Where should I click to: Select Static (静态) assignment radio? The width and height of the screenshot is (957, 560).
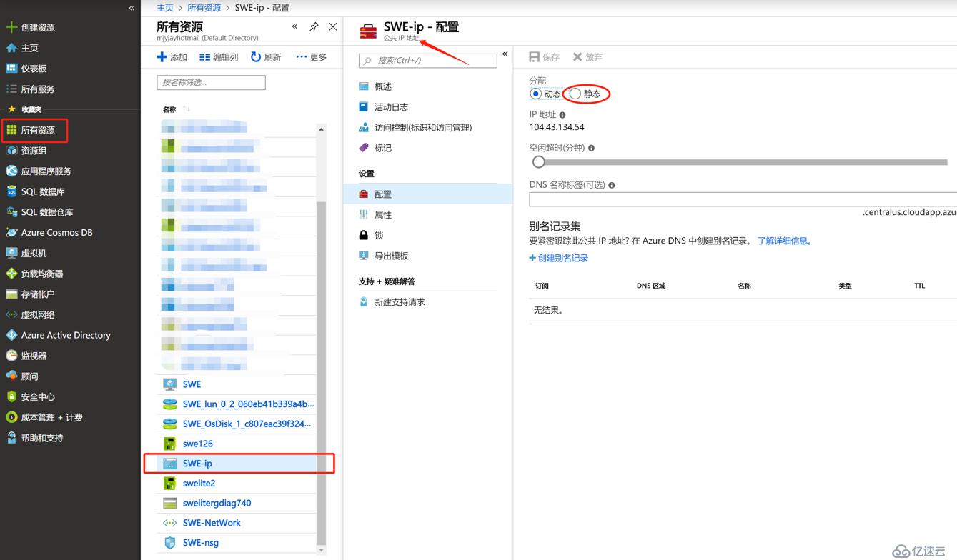click(575, 94)
